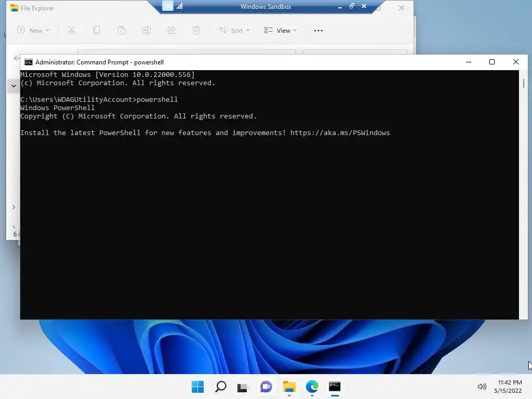Open the Windows Start menu
The image size is (532, 399).
tap(198, 387)
